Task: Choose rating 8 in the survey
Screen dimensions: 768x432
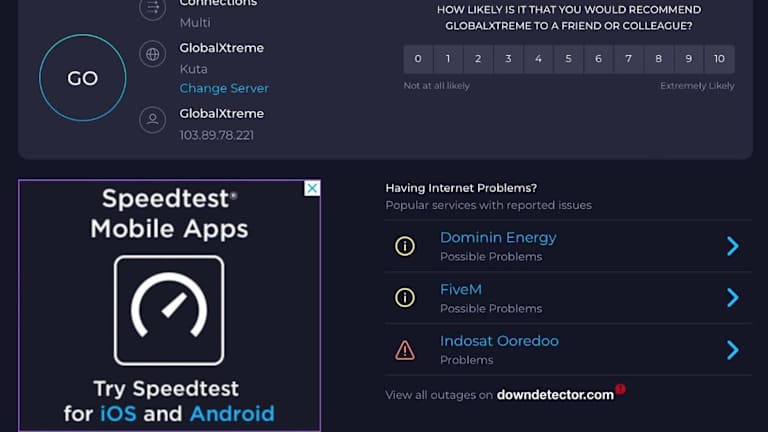Action: pyautogui.click(x=658, y=59)
